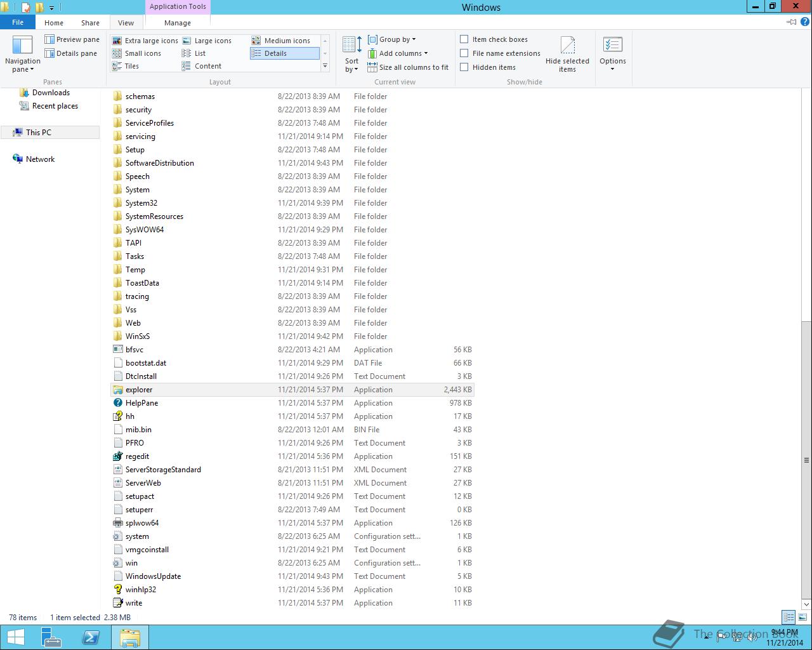The image size is (812, 650).
Task: Open the File menu
Action: coord(18,22)
